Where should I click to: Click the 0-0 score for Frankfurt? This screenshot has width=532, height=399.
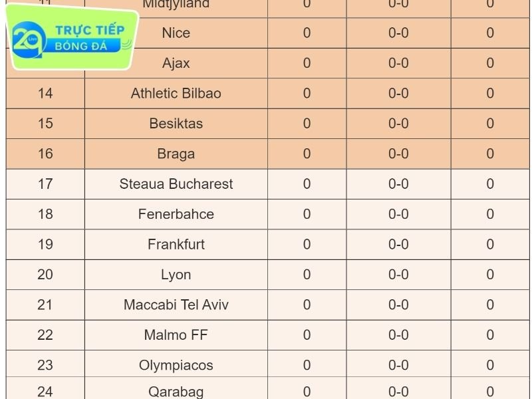[x=398, y=244]
